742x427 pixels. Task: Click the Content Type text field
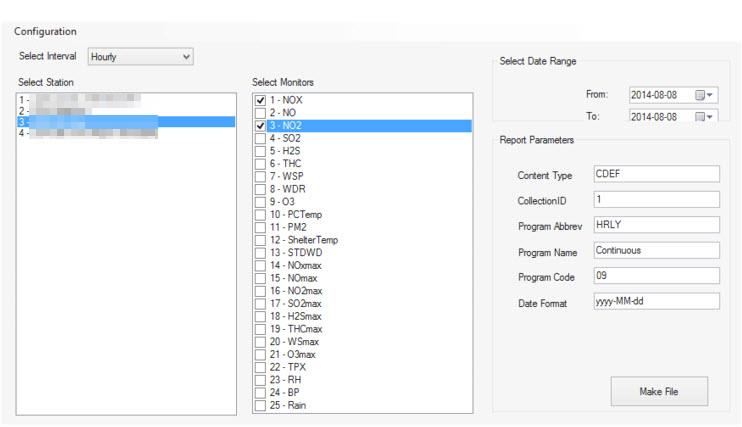(x=655, y=174)
